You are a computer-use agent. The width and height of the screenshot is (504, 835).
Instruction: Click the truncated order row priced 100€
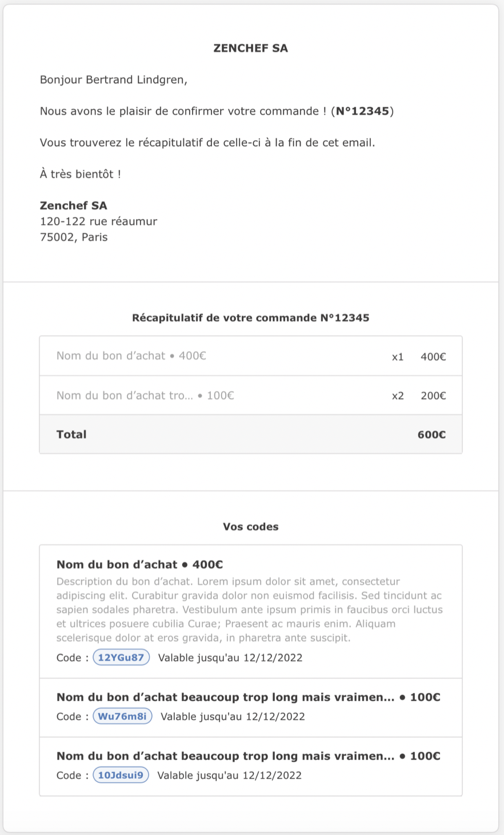point(251,395)
